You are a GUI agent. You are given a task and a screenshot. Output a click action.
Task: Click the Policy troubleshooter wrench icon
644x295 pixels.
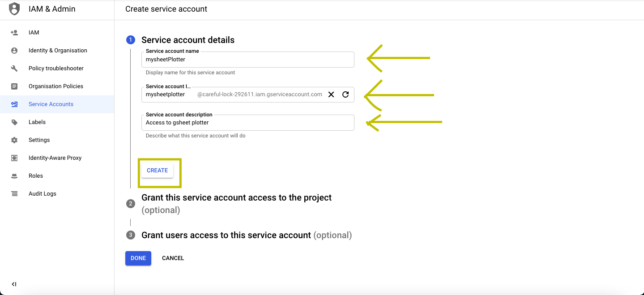(x=14, y=68)
